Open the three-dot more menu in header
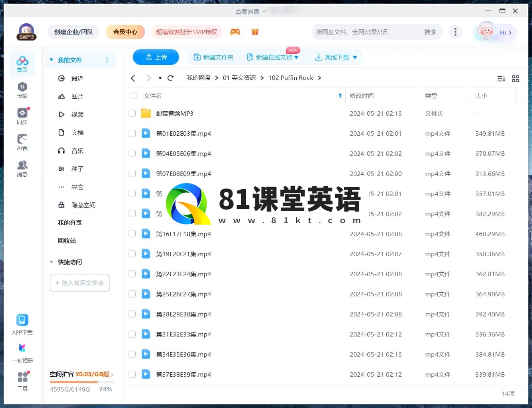532x408 pixels. tap(455, 32)
